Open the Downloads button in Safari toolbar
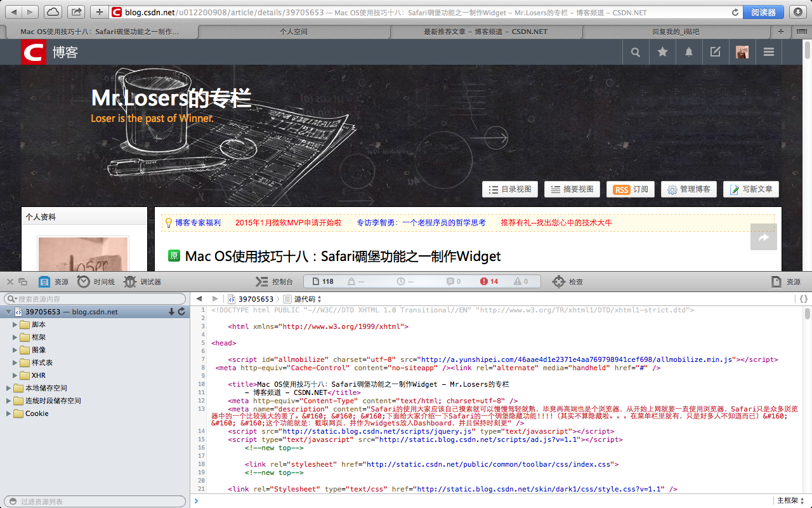The height and width of the screenshot is (508, 812). (797, 12)
